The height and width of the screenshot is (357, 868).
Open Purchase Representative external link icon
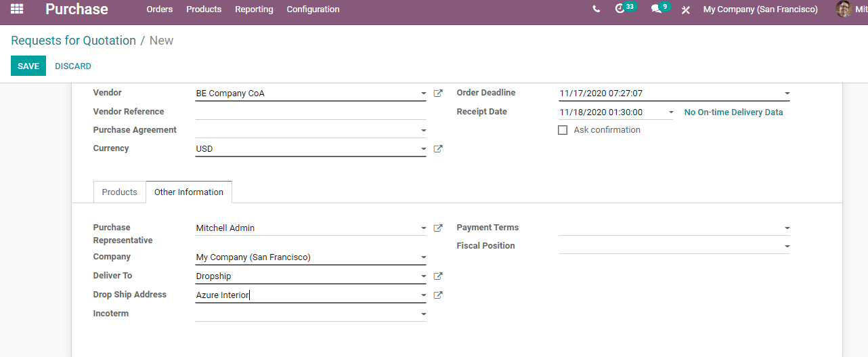click(438, 228)
